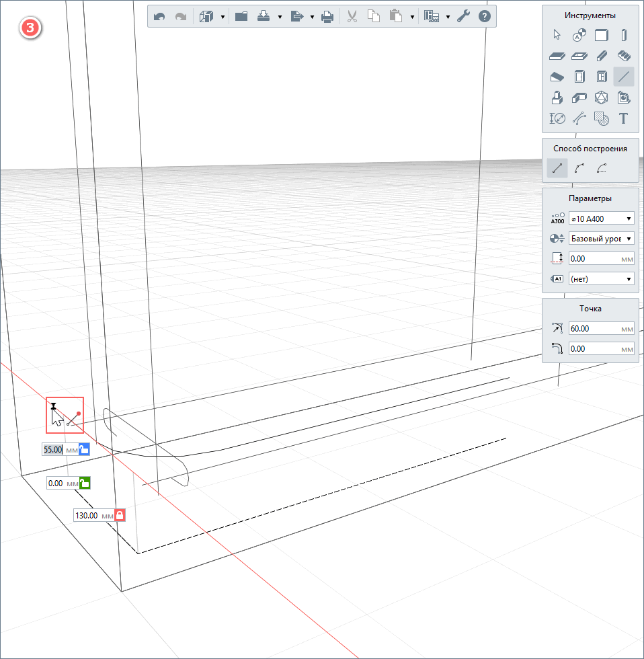Image resolution: width=644 pixels, height=659 pixels.
Task: Click the Инструменты panel title
Action: point(590,15)
